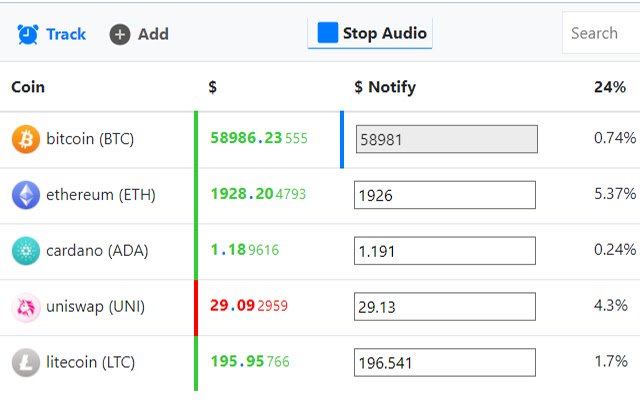Click the plus circle Add icon
The height and width of the screenshot is (400, 640).
(120, 34)
